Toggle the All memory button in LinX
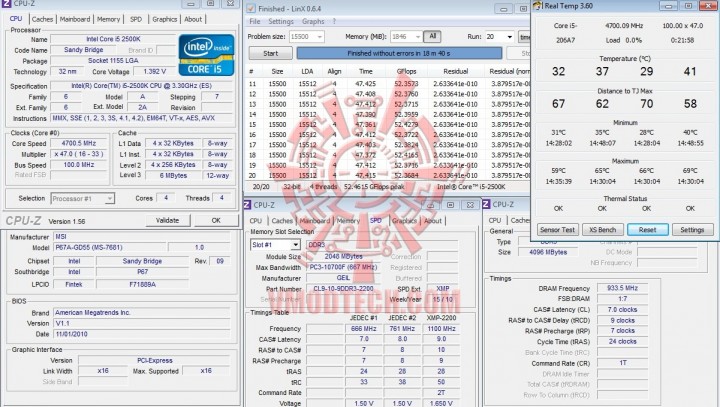 click(433, 36)
